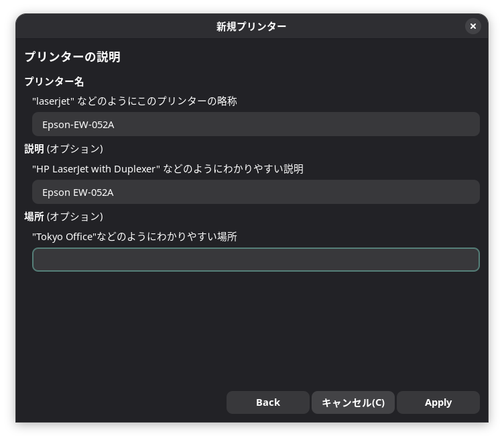Click the Apply button
The image size is (504, 440).
[438, 402]
